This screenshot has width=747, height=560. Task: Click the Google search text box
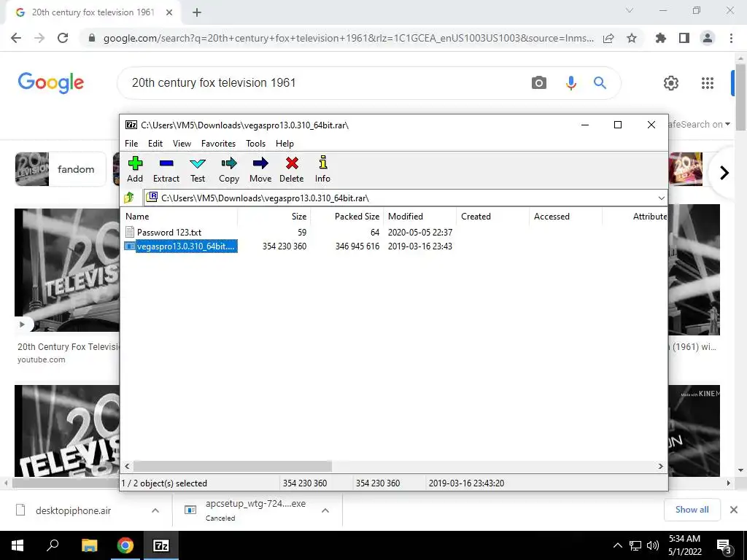pos(324,83)
